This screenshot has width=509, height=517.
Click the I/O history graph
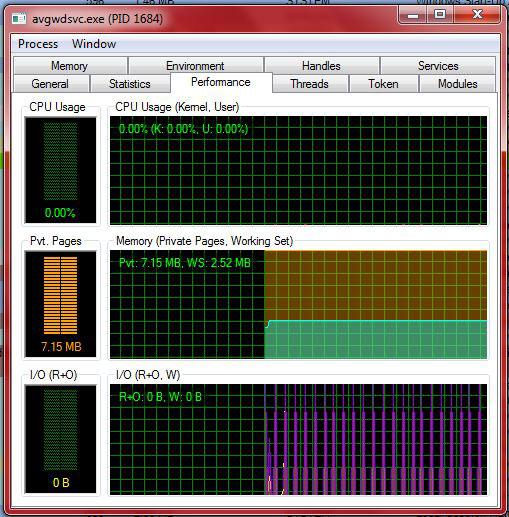298,439
